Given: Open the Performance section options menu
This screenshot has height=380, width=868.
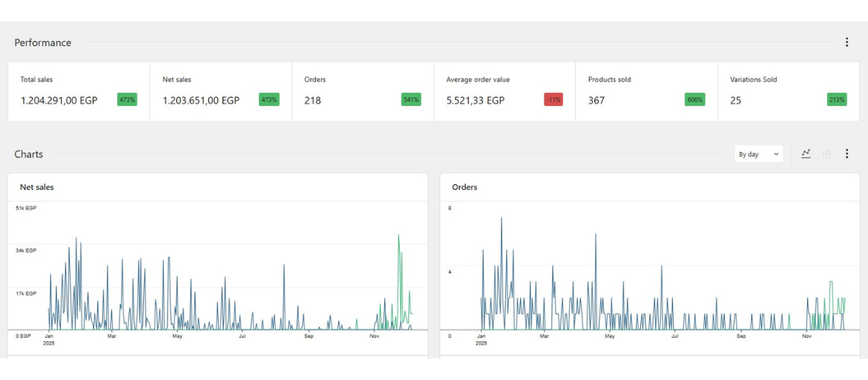Looking at the screenshot, I should (846, 42).
